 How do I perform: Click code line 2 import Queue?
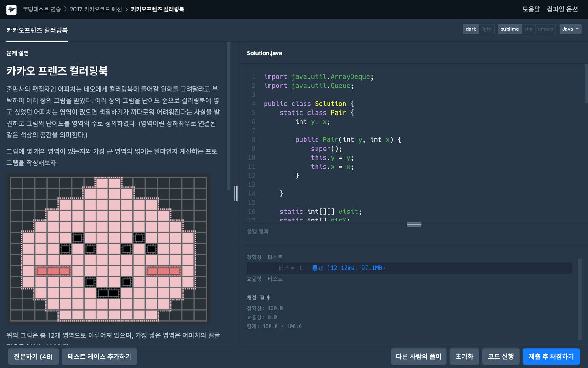309,86
